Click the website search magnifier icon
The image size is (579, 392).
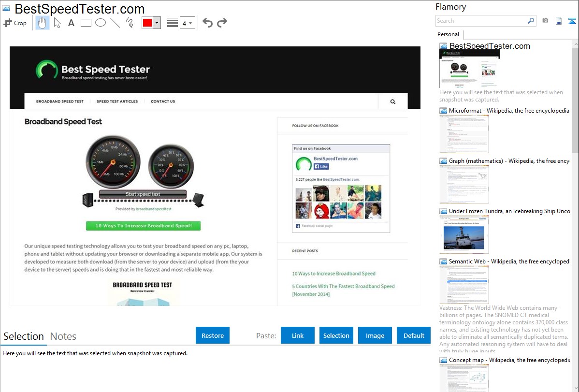point(393,102)
